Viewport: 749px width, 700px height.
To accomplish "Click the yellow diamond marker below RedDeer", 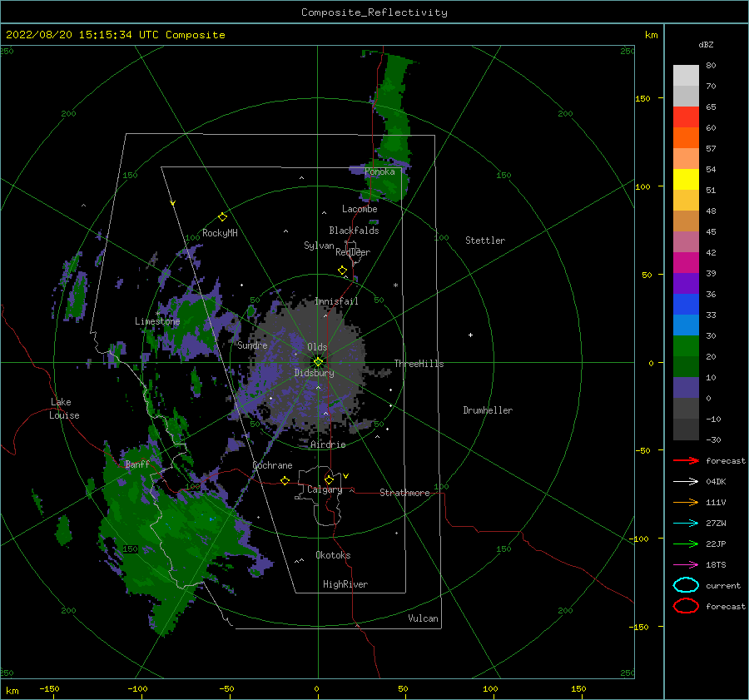I will click(343, 271).
